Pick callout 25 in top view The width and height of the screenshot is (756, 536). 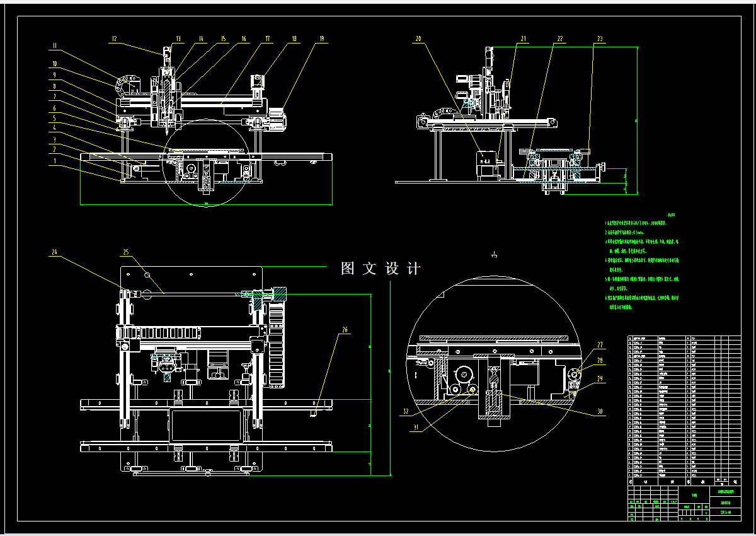click(125, 252)
